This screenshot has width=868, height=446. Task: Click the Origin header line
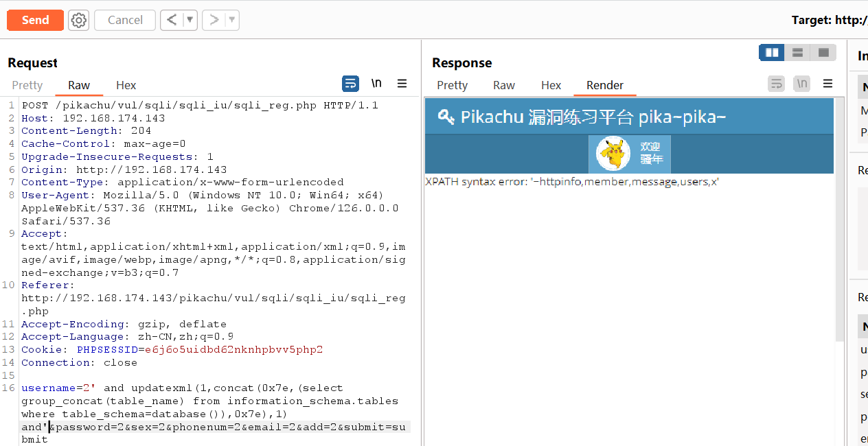124,169
